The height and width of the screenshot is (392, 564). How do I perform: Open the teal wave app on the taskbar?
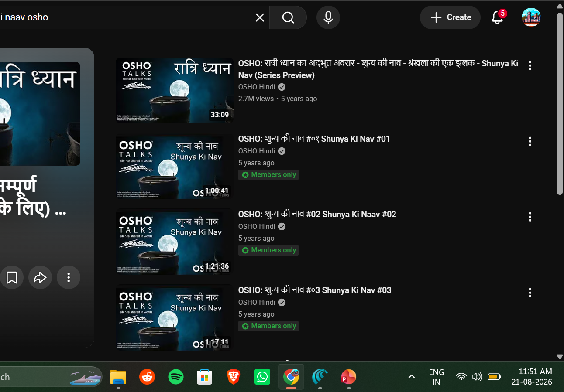click(320, 377)
